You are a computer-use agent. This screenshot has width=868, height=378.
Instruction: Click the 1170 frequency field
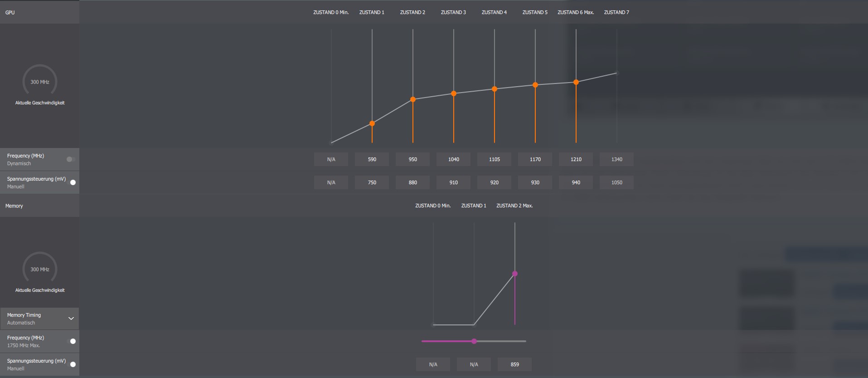(x=535, y=159)
